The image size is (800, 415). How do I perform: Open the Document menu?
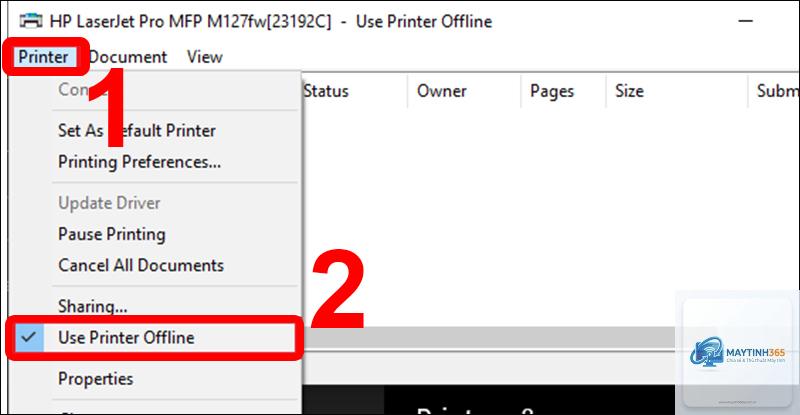[128, 57]
